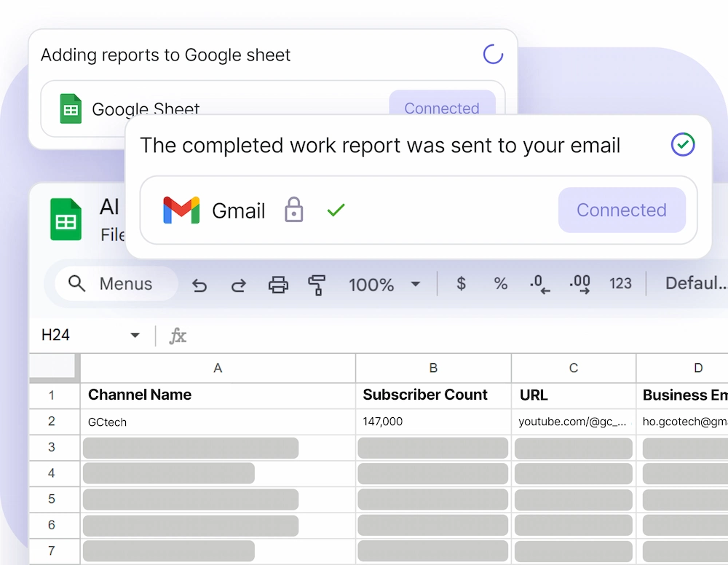Click the GCtech cell
Viewport: 728px width, 565px height.
click(x=218, y=422)
